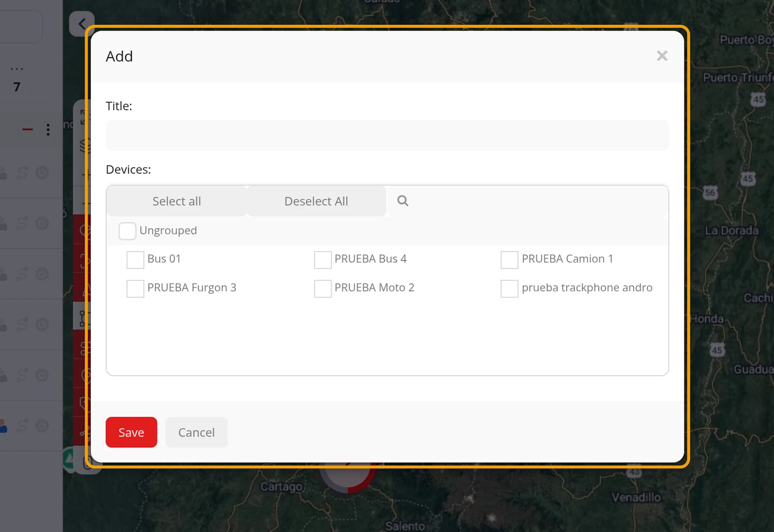This screenshot has height=532, width=774.
Task: Select the PRUEBA Furgon 3 checkbox
Action: pyautogui.click(x=135, y=289)
